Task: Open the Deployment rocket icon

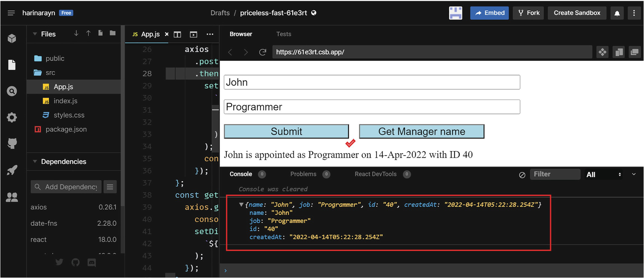Action: tap(12, 170)
